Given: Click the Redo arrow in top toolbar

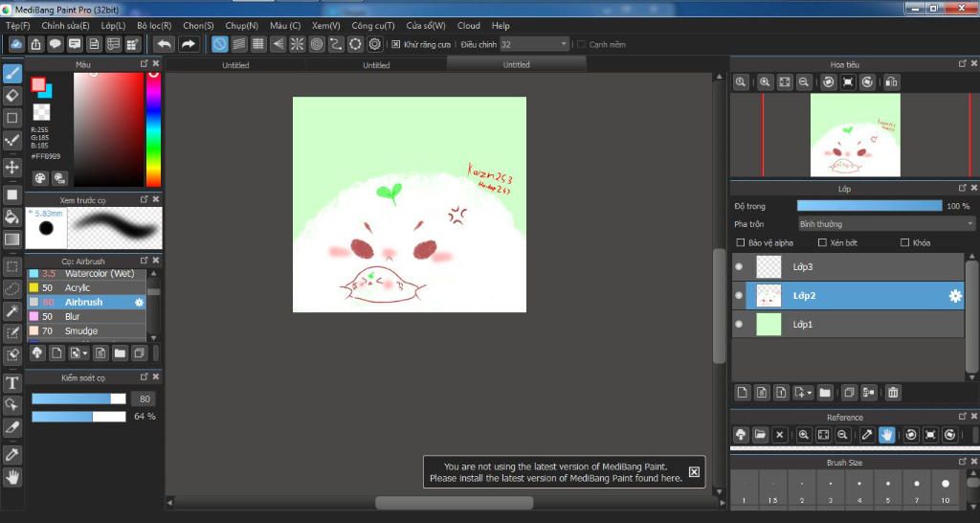Looking at the screenshot, I should coord(188,44).
